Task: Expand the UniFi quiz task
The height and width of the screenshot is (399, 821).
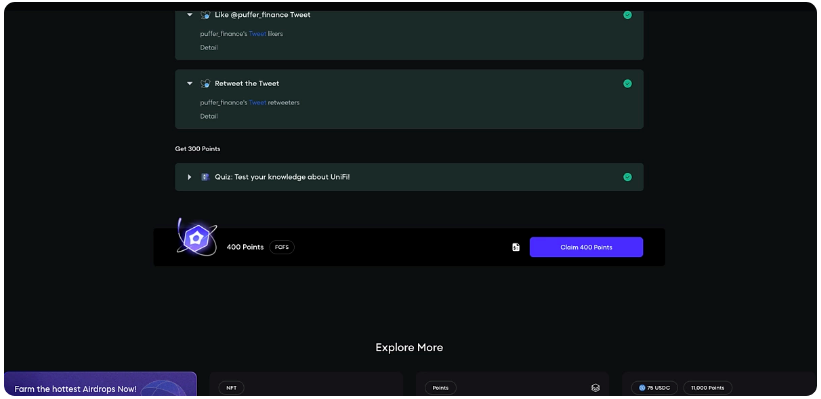Action: coord(190,177)
